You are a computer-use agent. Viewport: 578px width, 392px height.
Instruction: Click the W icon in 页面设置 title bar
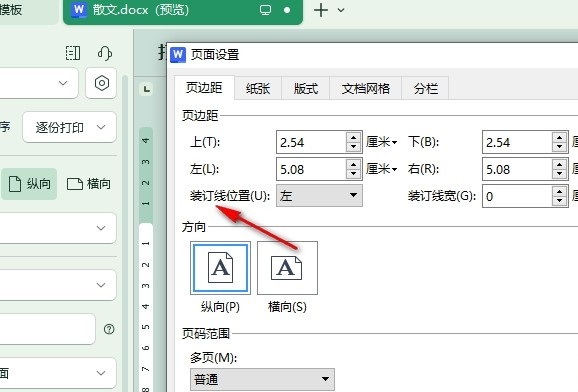(x=178, y=55)
